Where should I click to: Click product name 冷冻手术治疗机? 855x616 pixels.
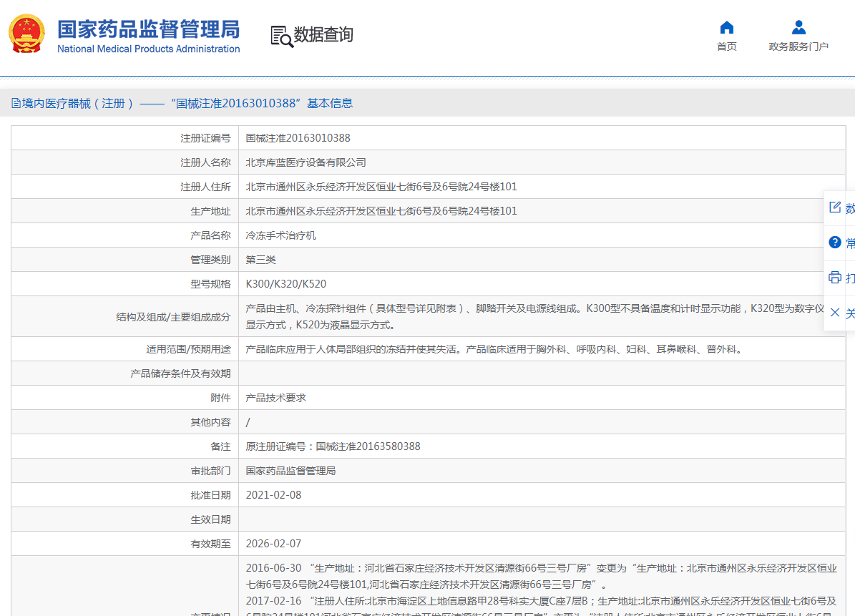point(280,235)
